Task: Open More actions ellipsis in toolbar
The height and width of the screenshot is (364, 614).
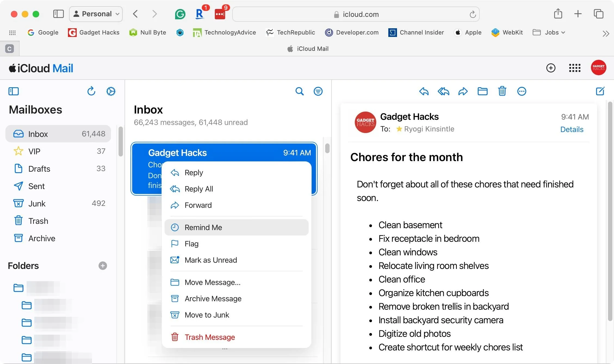Action: 522,91
